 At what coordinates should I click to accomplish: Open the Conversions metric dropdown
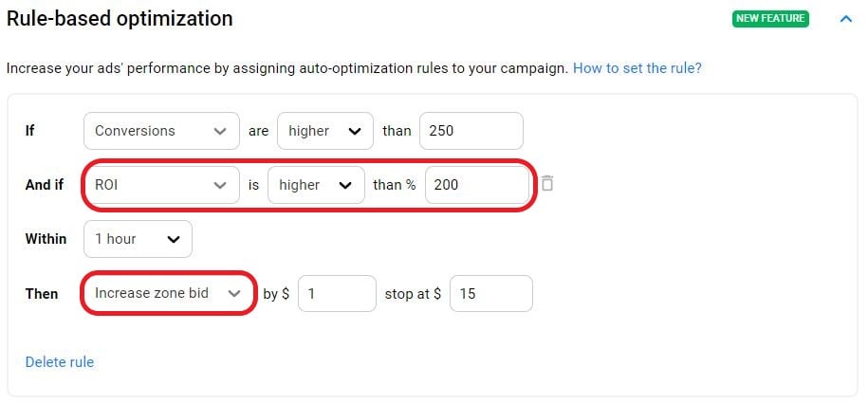[161, 131]
